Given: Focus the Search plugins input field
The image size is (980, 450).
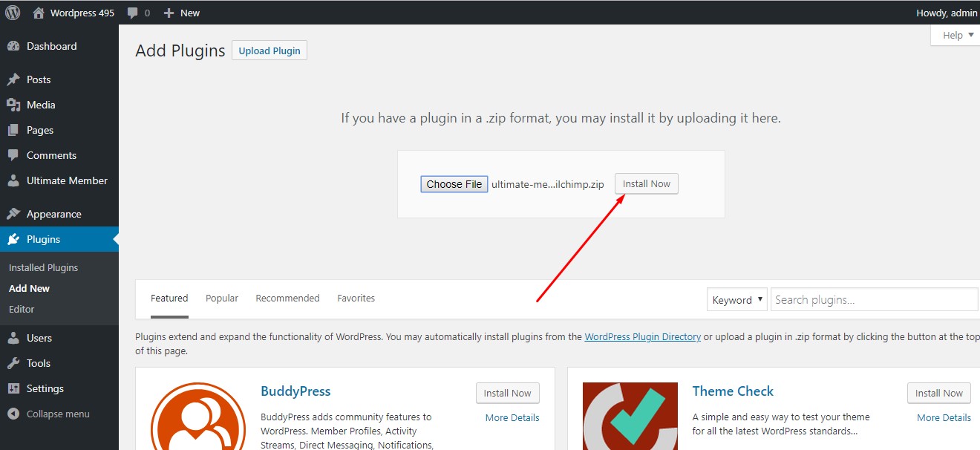Looking at the screenshot, I should pyautogui.click(x=875, y=300).
